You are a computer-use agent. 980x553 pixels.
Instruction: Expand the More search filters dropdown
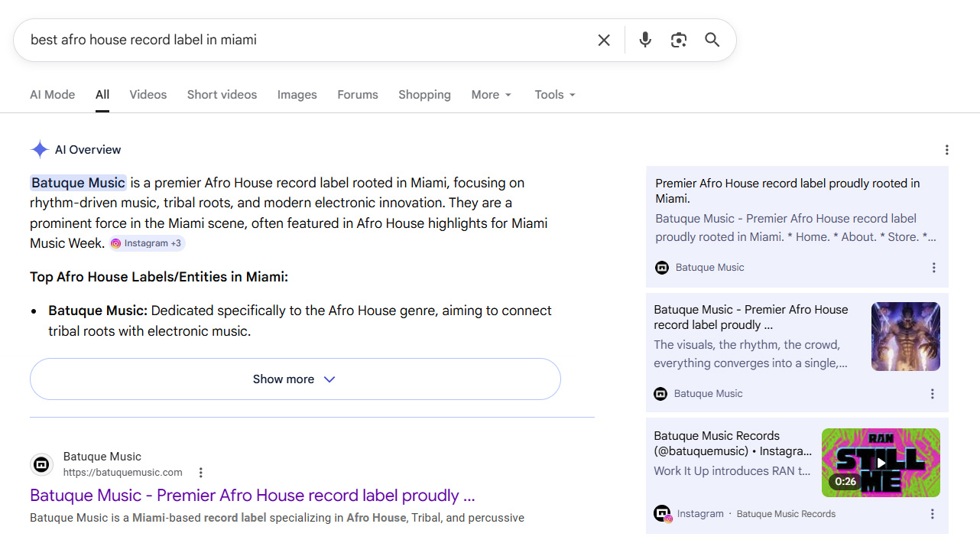tap(491, 95)
